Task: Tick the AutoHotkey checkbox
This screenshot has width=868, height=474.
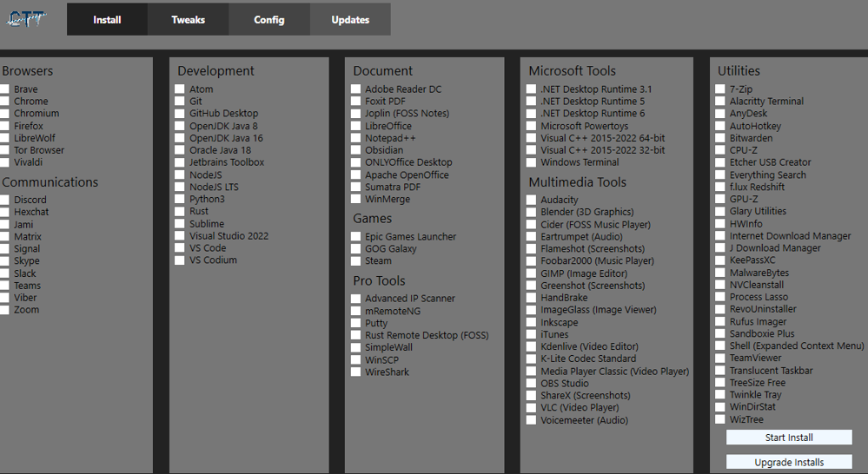Action: [x=720, y=126]
